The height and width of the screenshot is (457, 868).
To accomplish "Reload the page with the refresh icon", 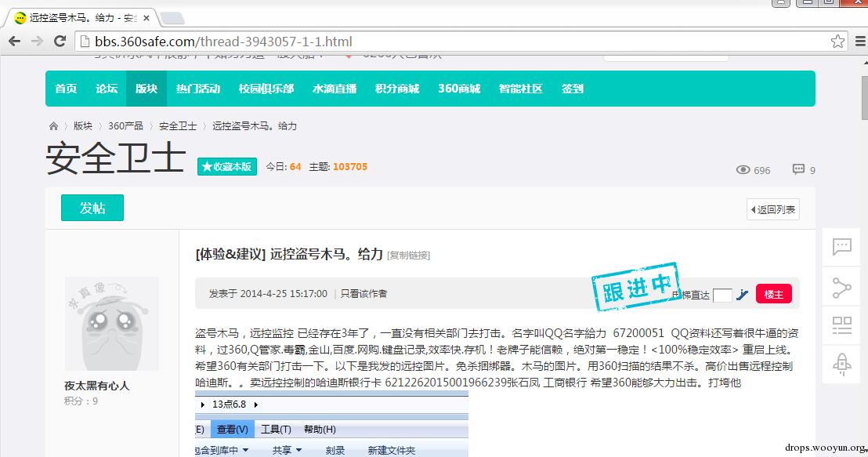I will (60, 41).
